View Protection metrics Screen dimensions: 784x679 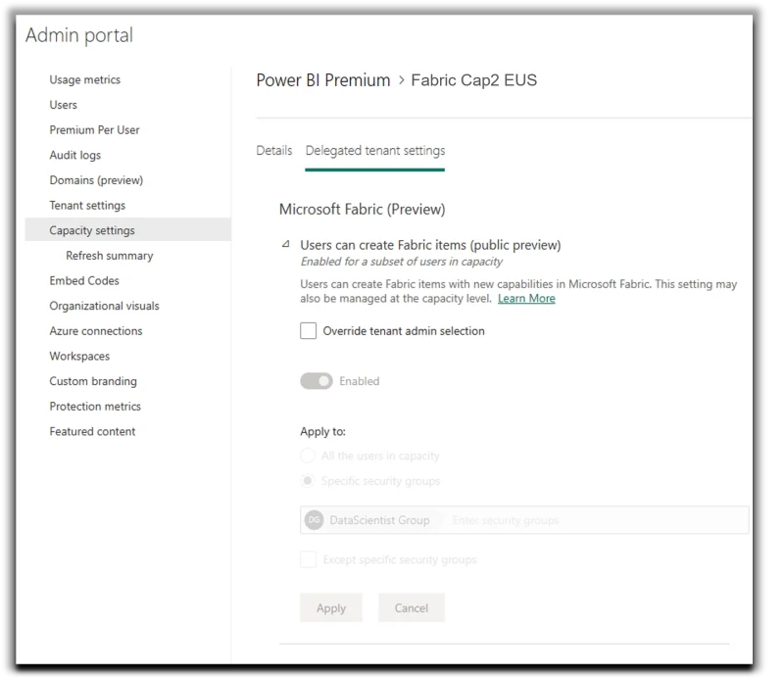[95, 407]
